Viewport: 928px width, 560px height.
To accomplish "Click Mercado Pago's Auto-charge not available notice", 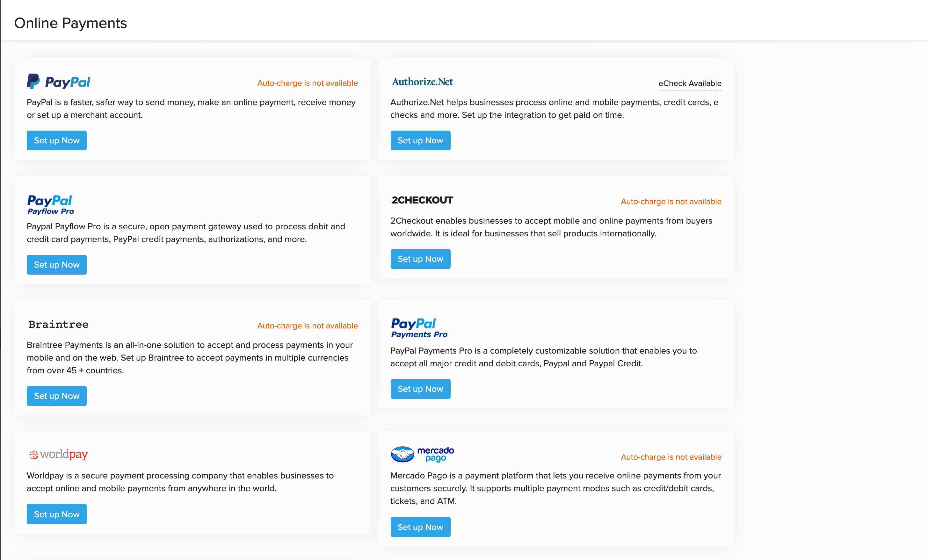I will point(671,457).
